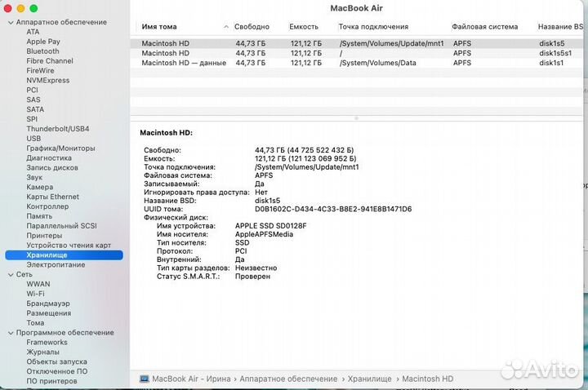Open the Bluetooth hardware entry
Image resolution: width=588 pixels, height=390 pixels.
42,51
